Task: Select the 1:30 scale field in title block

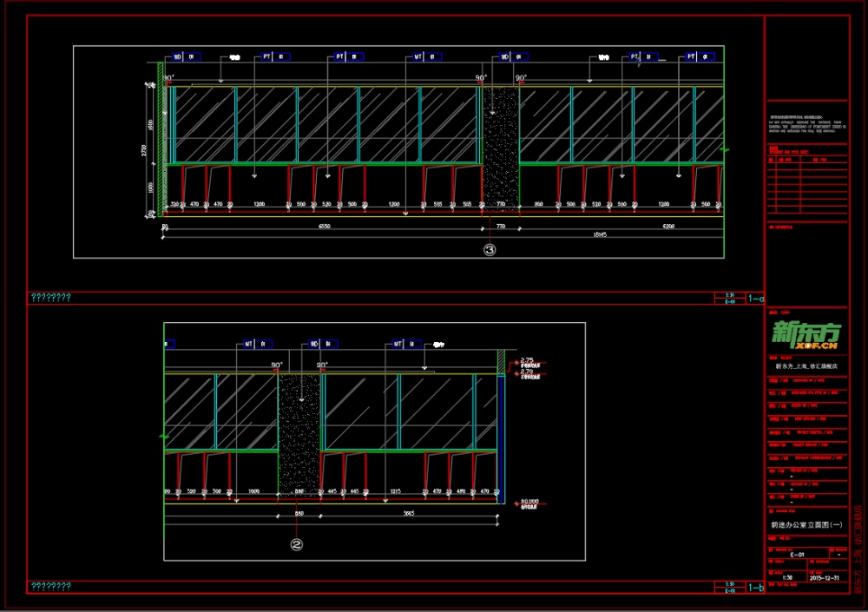Action: (x=787, y=576)
